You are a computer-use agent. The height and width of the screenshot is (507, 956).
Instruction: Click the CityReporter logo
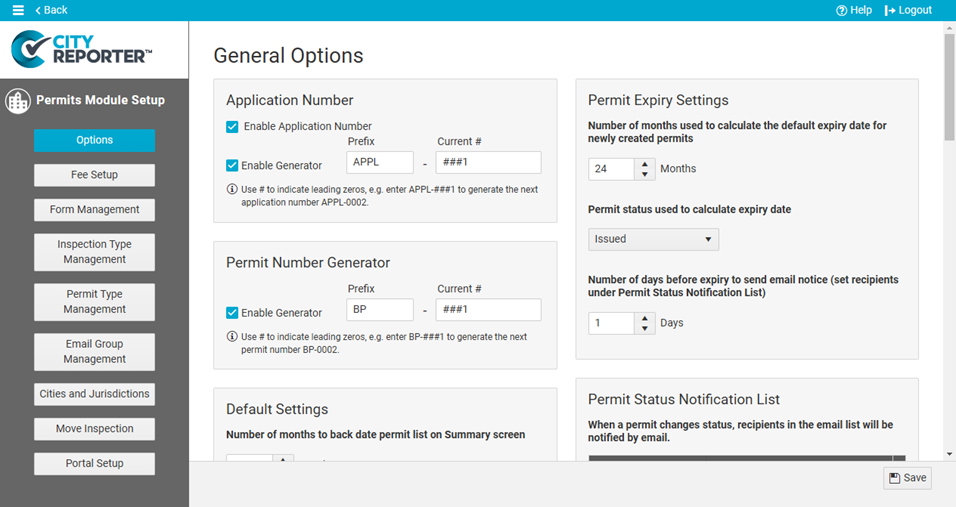pyautogui.click(x=82, y=49)
